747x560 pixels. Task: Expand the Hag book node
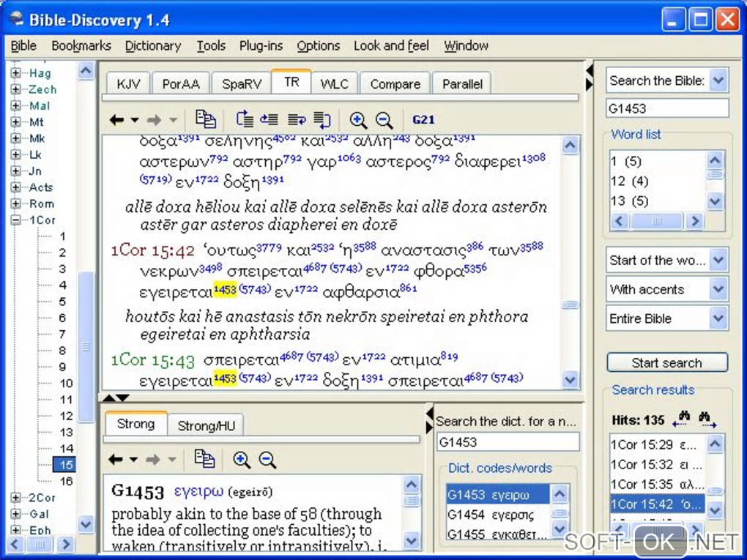click(15, 73)
